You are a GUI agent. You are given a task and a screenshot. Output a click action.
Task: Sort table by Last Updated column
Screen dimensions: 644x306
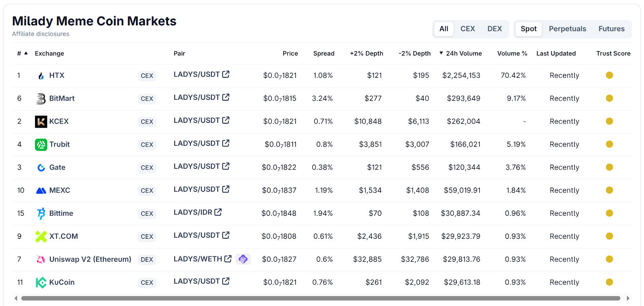pos(556,53)
